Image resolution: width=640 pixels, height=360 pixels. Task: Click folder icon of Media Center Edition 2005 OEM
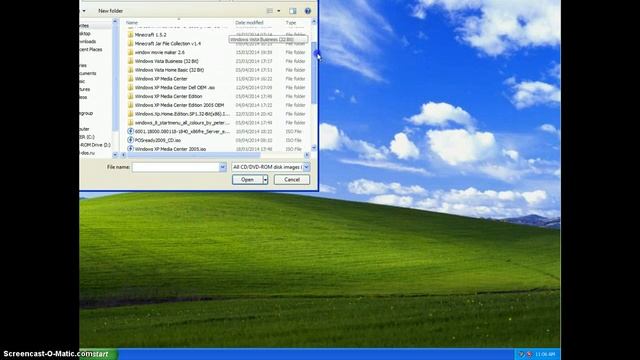(x=131, y=105)
